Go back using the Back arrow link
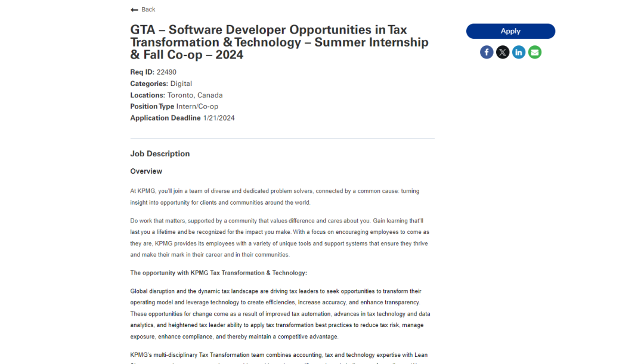 click(x=143, y=10)
